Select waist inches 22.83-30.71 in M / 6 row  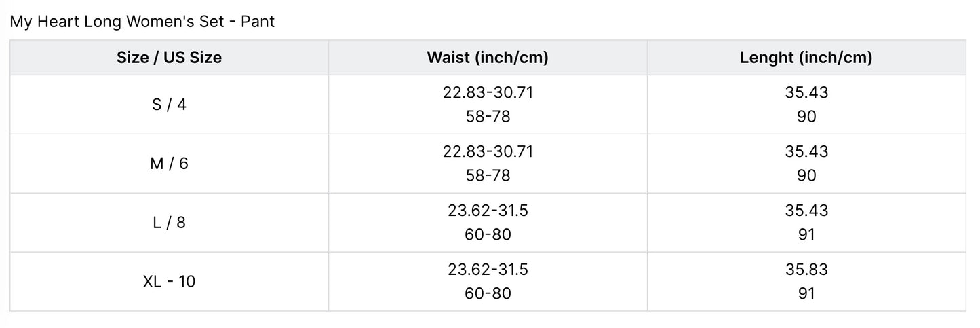(488, 151)
